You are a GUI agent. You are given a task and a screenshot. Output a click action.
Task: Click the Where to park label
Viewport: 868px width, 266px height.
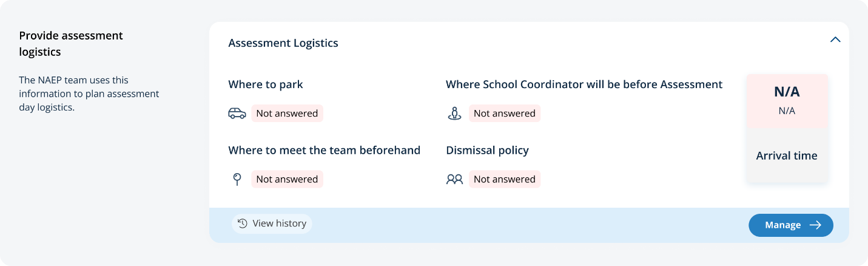[x=266, y=84]
